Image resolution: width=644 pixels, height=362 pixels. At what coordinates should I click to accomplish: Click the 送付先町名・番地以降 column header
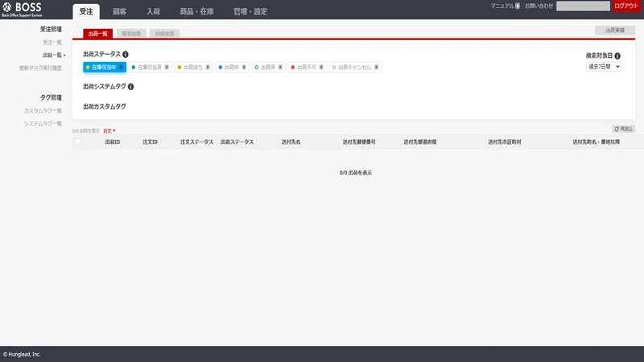(x=596, y=142)
